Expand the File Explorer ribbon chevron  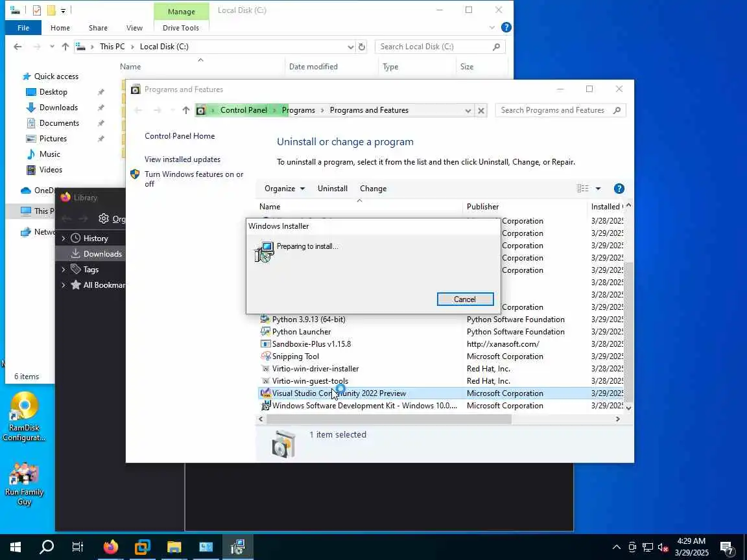pos(492,28)
